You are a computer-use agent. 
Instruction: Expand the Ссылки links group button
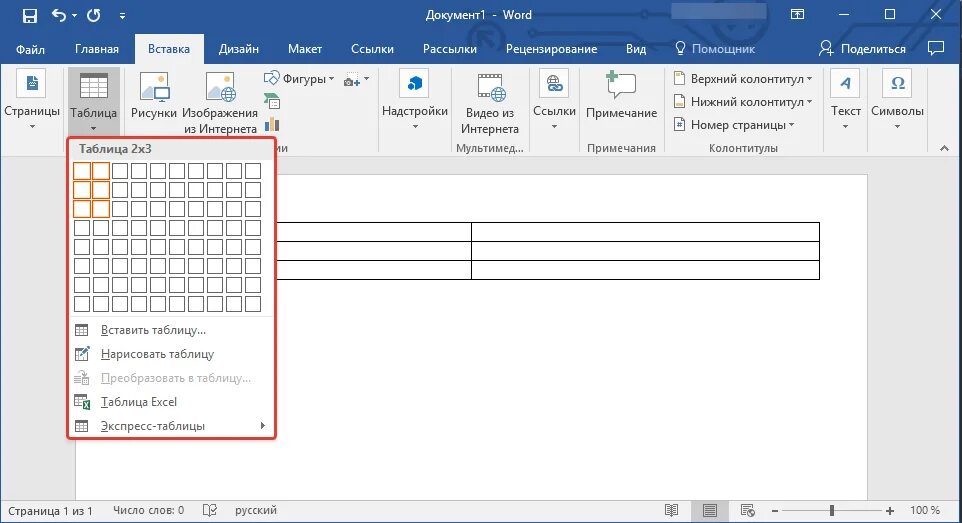(x=554, y=100)
